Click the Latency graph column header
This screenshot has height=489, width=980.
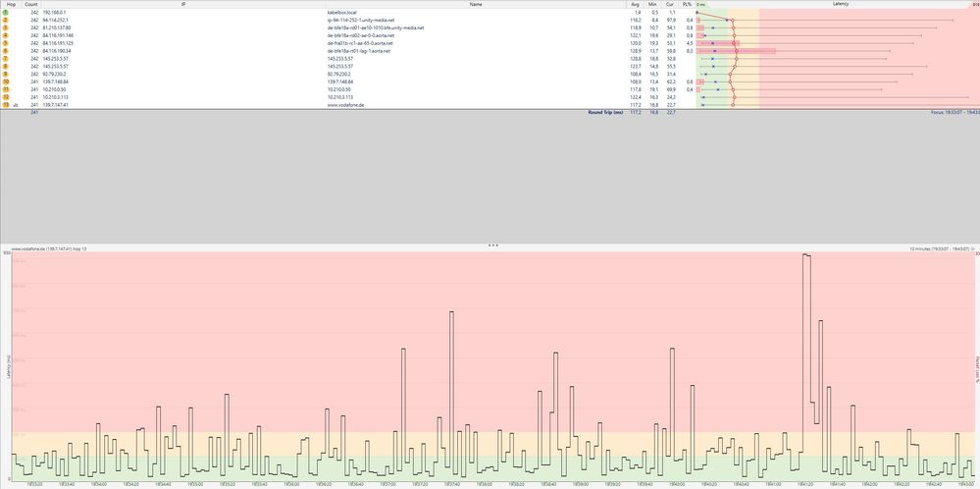click(x=841, y=4)
